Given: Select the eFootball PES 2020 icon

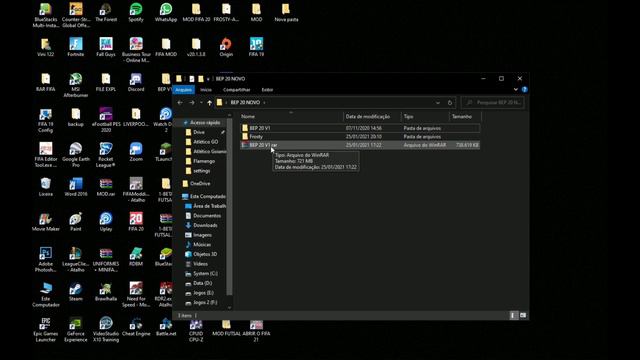Looking at the screenshot, I should [x=106, y=120].
